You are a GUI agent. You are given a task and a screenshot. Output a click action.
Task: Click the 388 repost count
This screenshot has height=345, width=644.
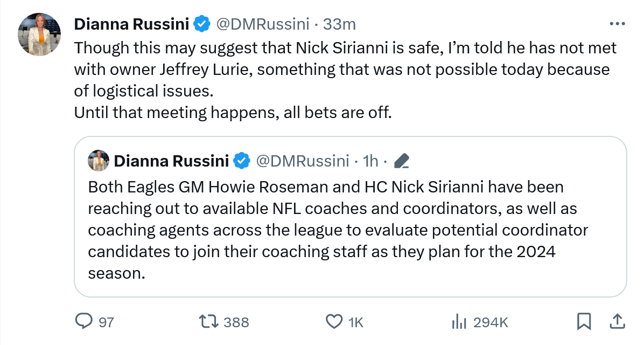[236, 322]
